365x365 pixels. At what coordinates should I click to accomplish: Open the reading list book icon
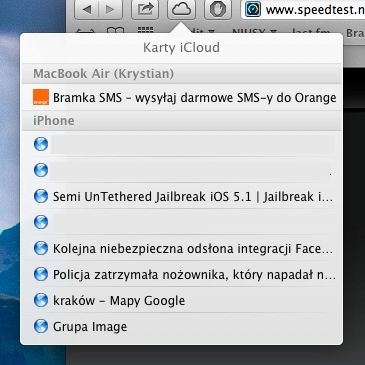tap(115, 31)
